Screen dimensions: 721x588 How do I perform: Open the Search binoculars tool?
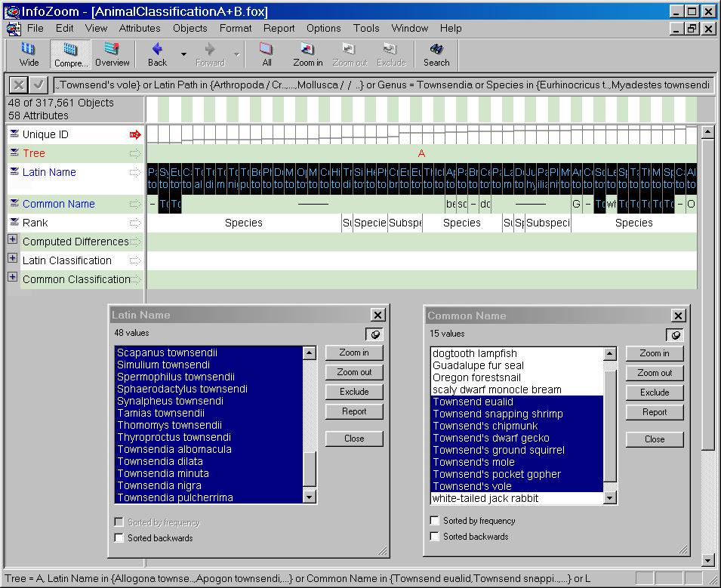tap(436, 54)
